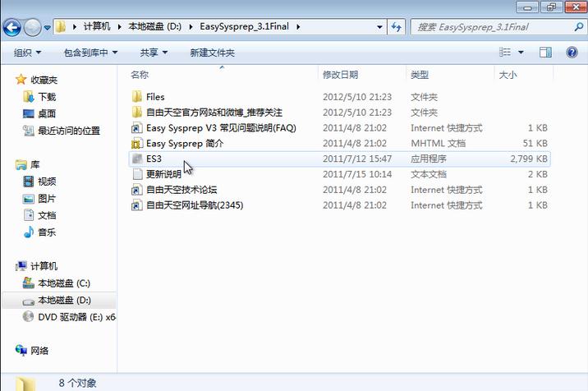This screenshot has width=588, height=391.
Task: Open 最近访问的位置 in the navigation pane
Action: [x=69, y=131]
